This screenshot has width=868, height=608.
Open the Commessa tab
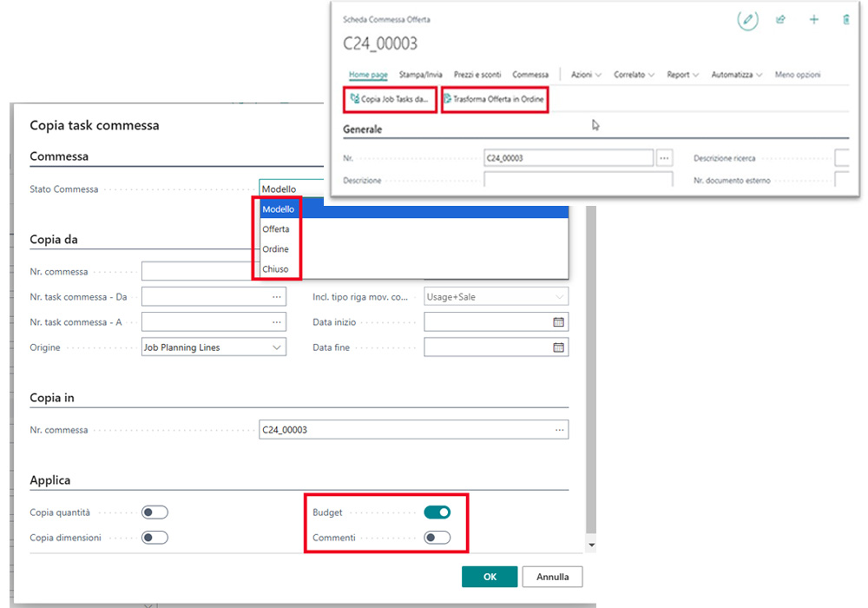pos(530,75)
